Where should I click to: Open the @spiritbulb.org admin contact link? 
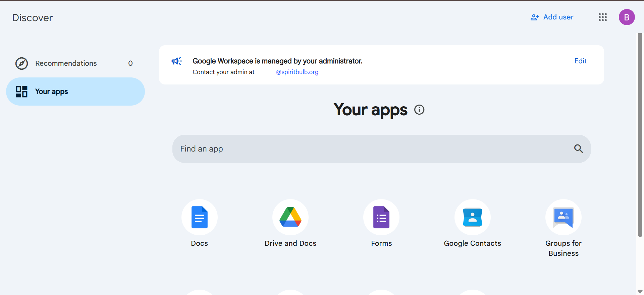click(297, 72)
